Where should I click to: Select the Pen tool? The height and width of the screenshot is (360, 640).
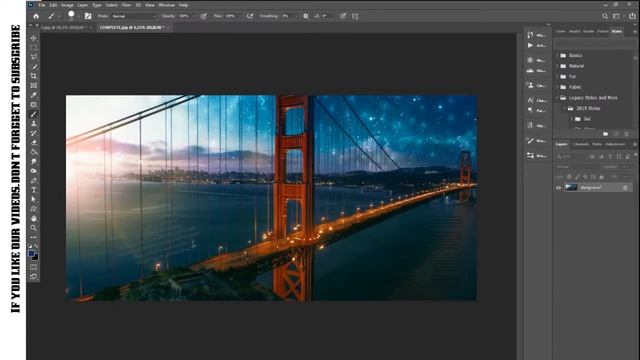pyautogui.click(x=34, y=180)
